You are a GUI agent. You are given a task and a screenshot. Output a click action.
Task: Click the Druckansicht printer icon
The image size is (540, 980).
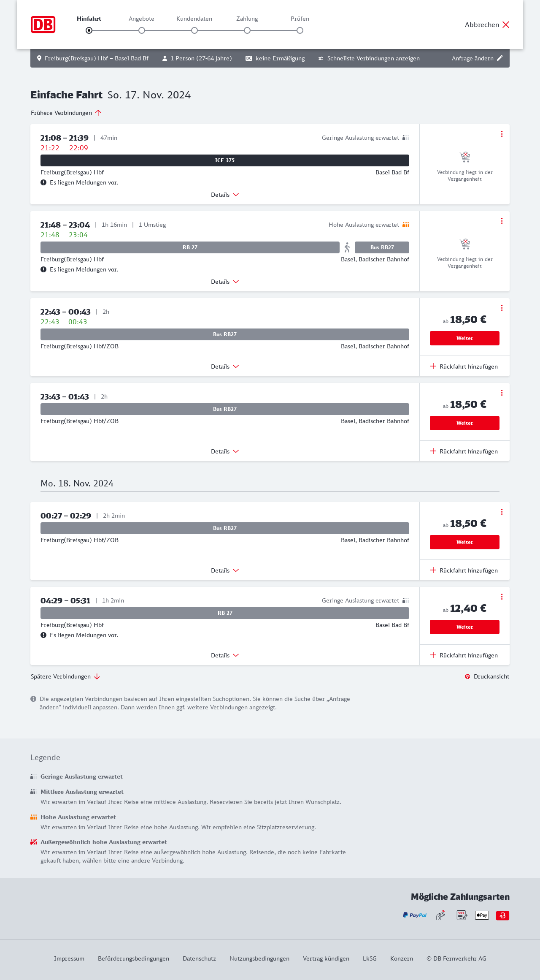467,676
